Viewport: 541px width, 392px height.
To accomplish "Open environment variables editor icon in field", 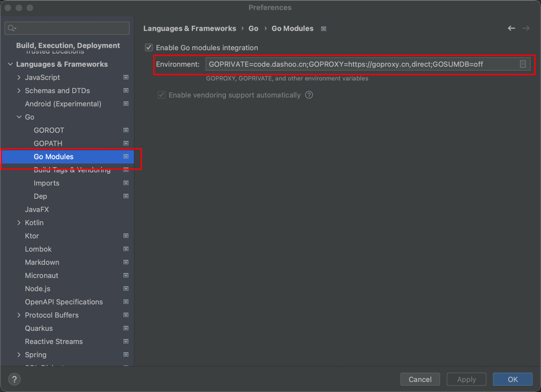I will click(523, 64).
